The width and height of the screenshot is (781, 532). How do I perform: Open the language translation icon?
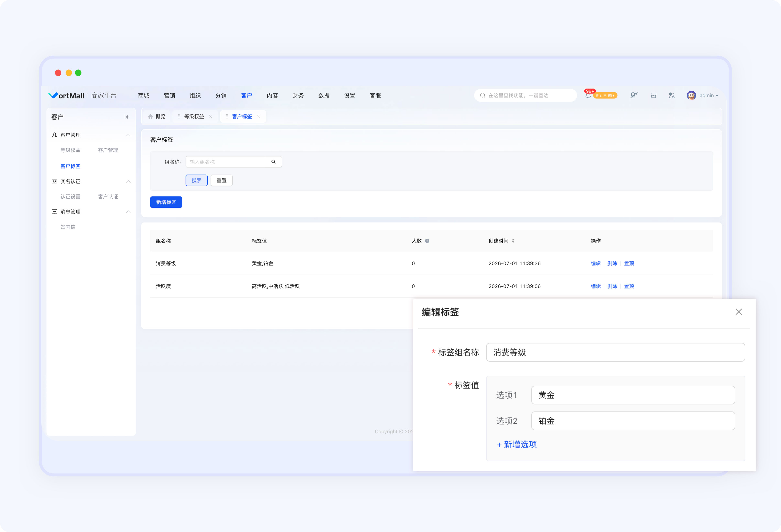point(671,95)
